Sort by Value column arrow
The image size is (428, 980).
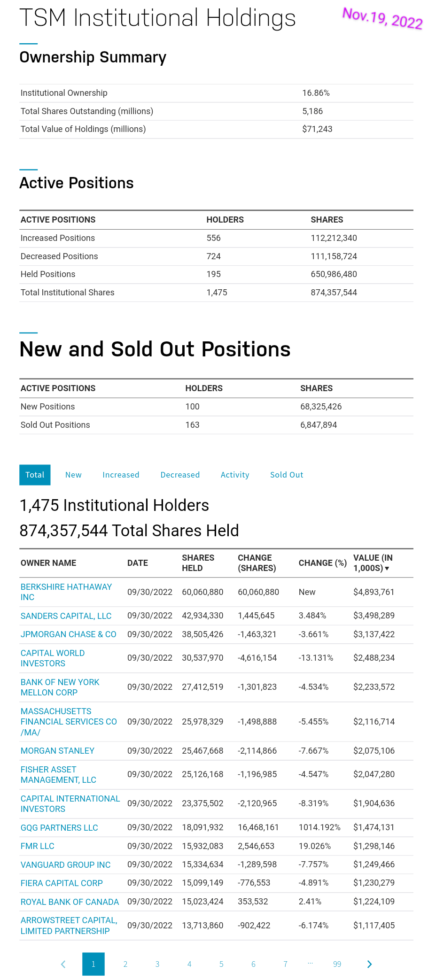[387, 569]
